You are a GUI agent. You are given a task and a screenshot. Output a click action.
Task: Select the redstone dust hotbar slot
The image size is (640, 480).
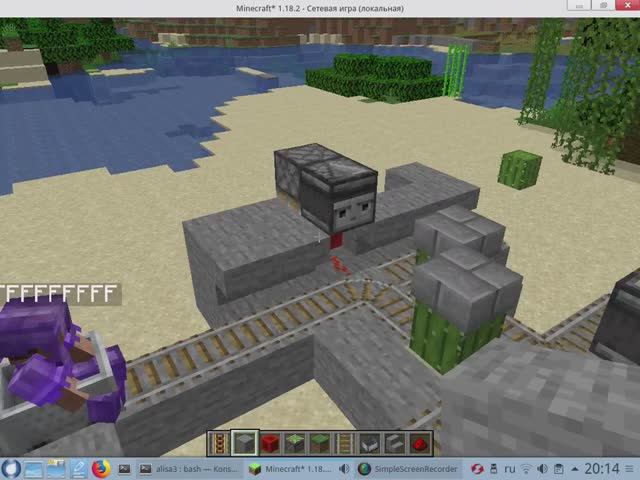point(420,443)
